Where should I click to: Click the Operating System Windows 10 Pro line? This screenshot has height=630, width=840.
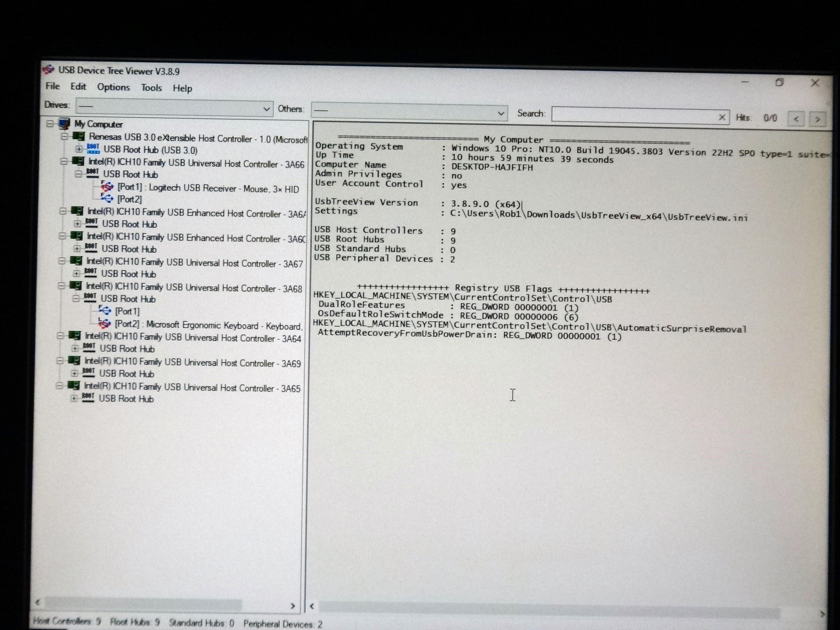coord(573,150)
